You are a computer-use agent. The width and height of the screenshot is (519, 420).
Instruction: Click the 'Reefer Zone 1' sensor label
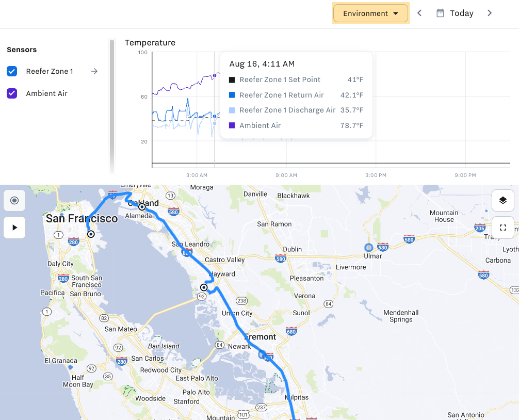50,71
